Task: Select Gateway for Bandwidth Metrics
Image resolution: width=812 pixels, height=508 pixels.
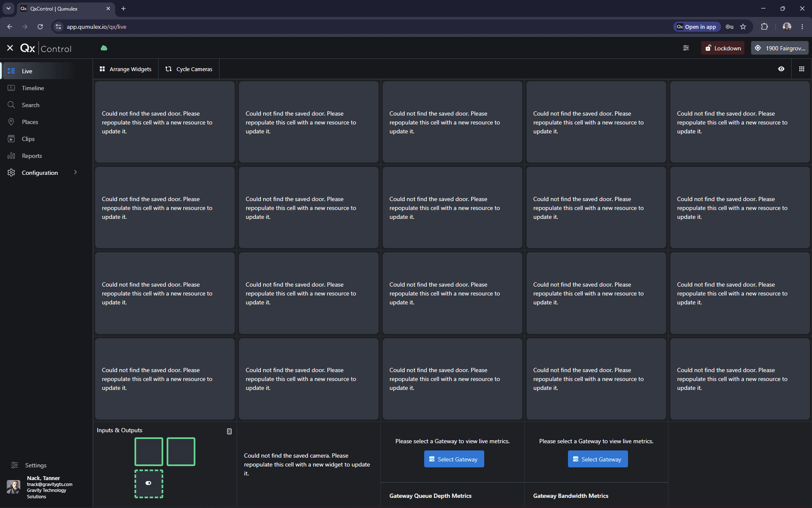Action: coord(598,459)
